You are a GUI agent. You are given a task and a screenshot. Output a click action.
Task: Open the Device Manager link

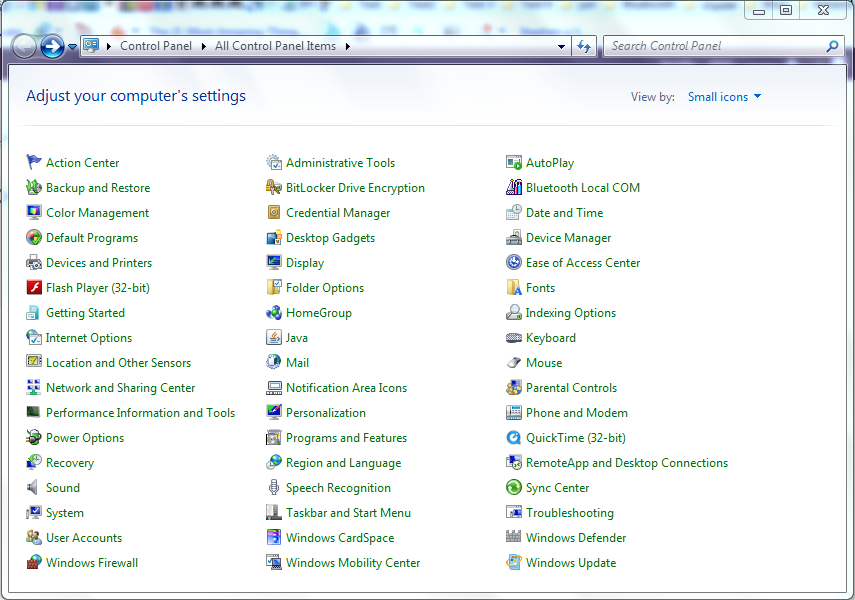[568, 238]
